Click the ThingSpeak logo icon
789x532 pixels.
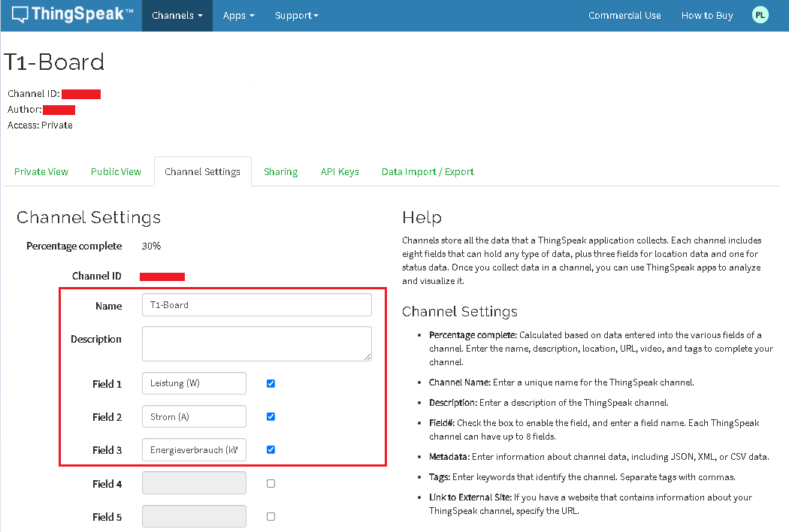click(x=20, y=15)
